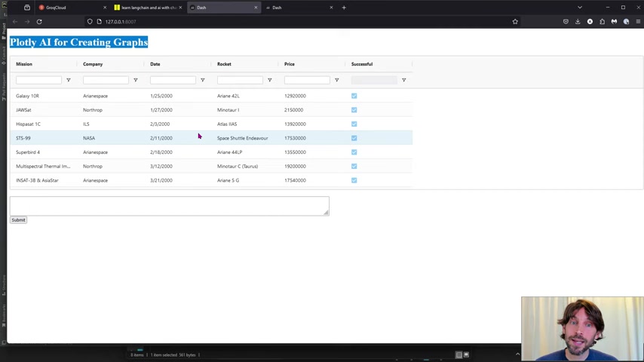Click the Minotaur C (Taurus) rocket cell

pyautogui.click(x=245, y=167)
